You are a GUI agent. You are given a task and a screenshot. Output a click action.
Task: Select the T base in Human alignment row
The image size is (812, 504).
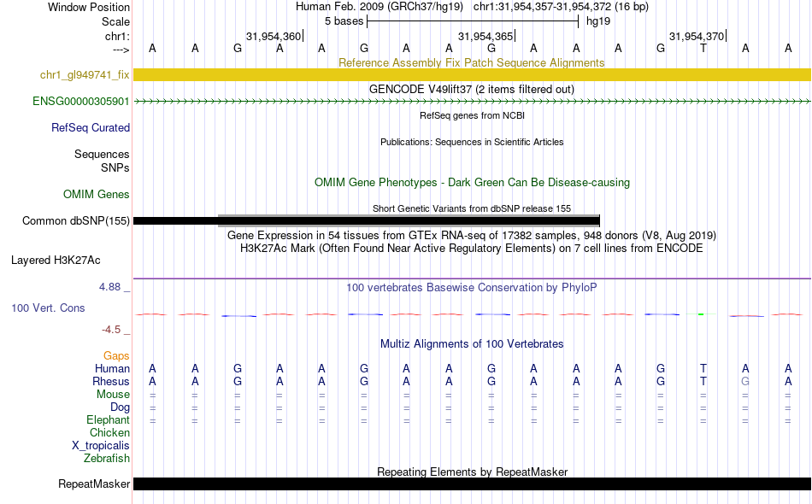[x=703, y=368]
